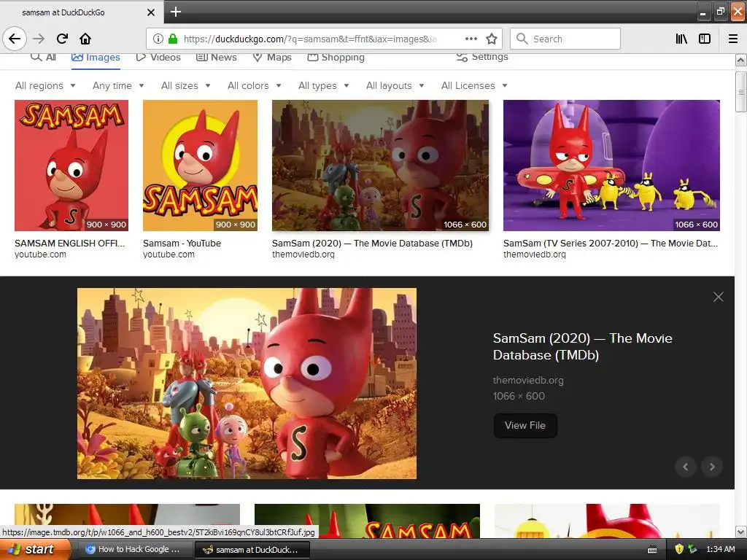747x560 pixels.
Task: Expand the All regions filter
Action: point(45,86)
